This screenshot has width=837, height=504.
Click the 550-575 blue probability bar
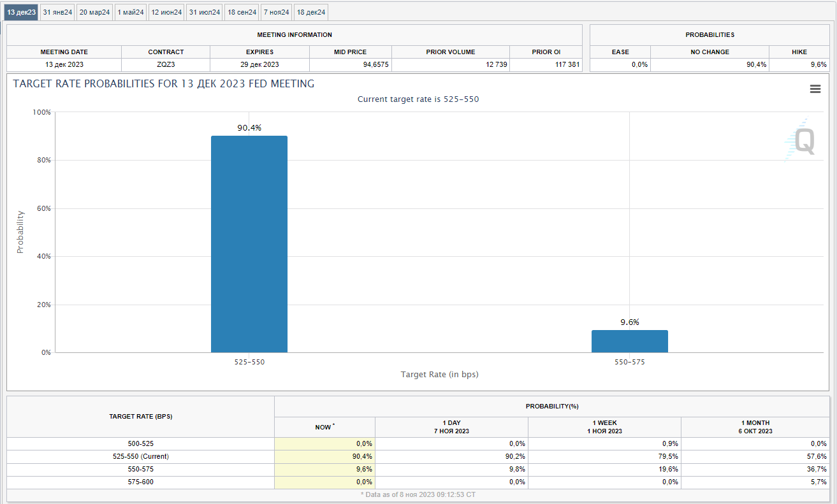coord(629,341)
